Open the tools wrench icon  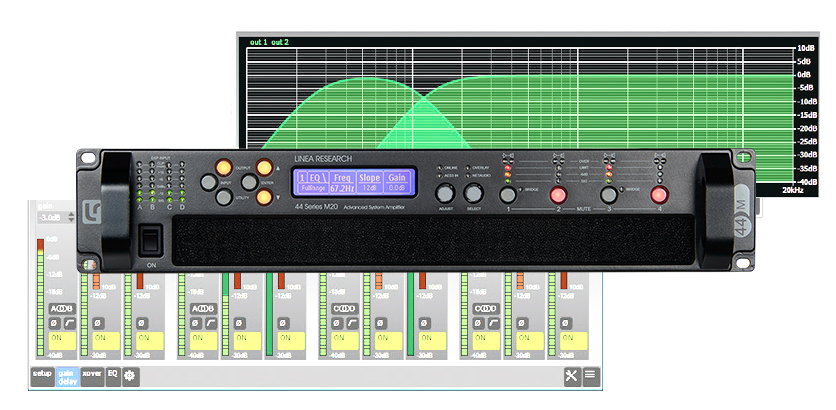pyautogui.click(x=572, y=376)
